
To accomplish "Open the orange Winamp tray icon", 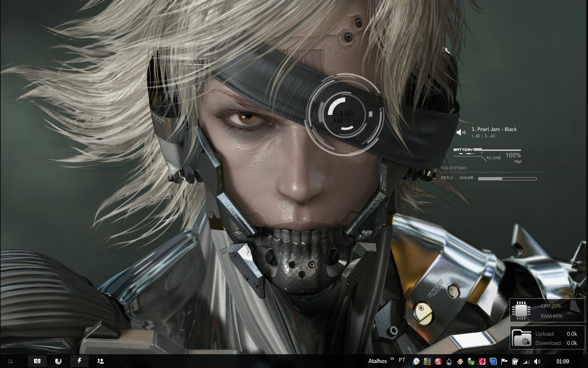I will pos(460,362).
